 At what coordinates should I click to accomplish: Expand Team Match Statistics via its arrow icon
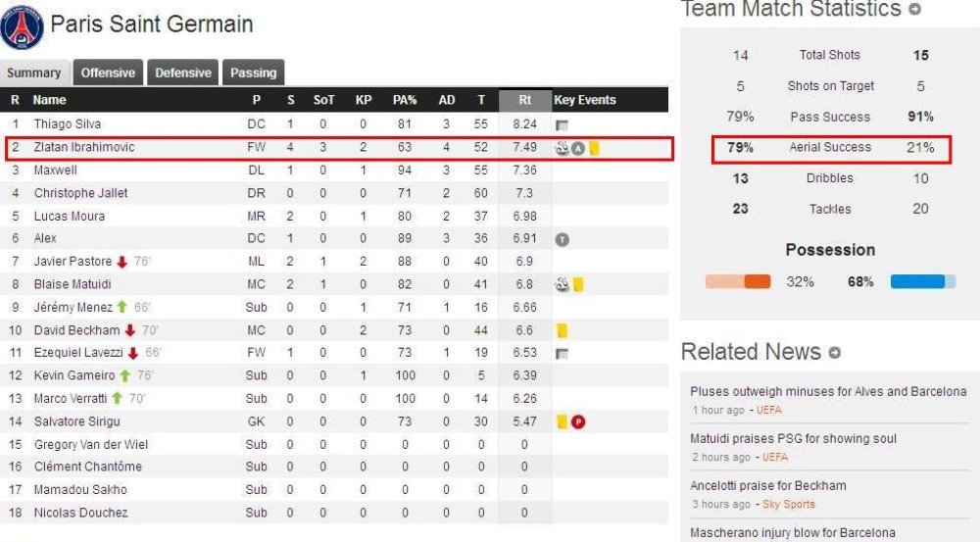pos(914,9)
